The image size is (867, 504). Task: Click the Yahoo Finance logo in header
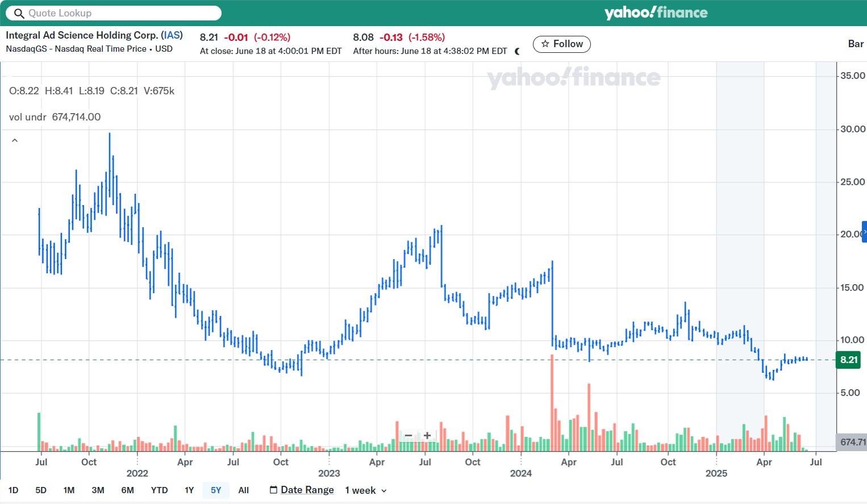656,13
